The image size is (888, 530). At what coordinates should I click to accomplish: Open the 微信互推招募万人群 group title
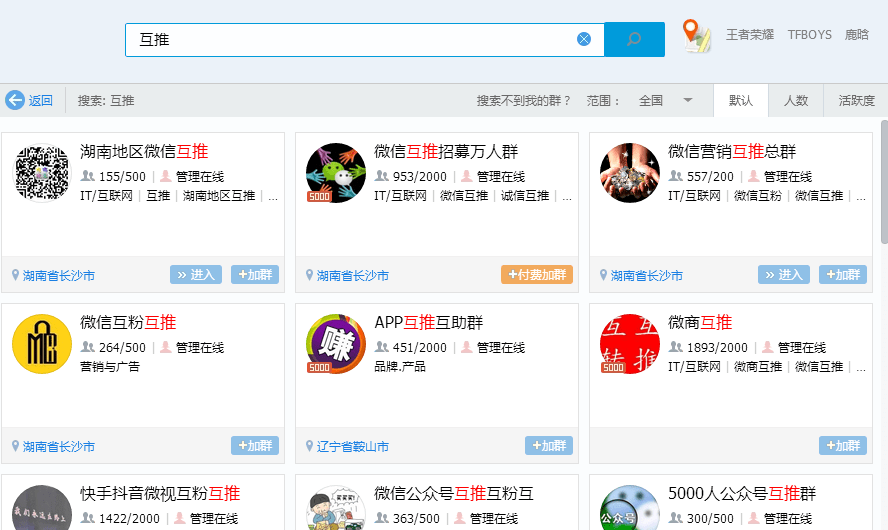click(446, 151)
